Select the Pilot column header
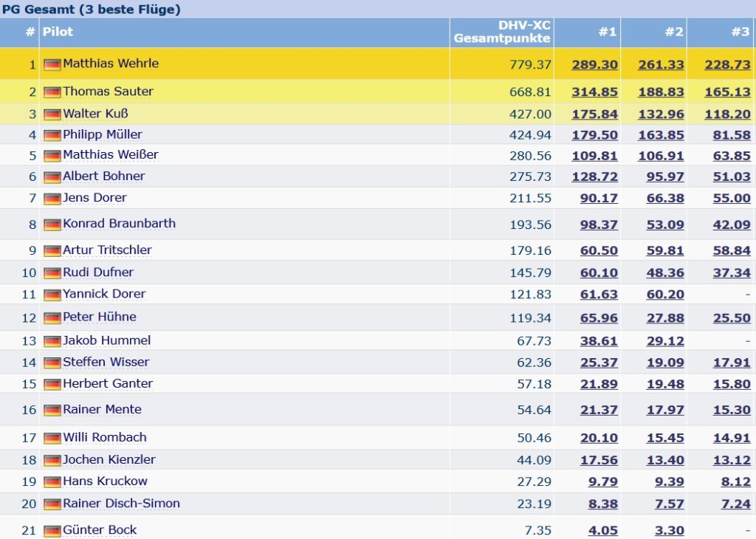The height and width of the screenshot is (539, 756). coord(58,32)
